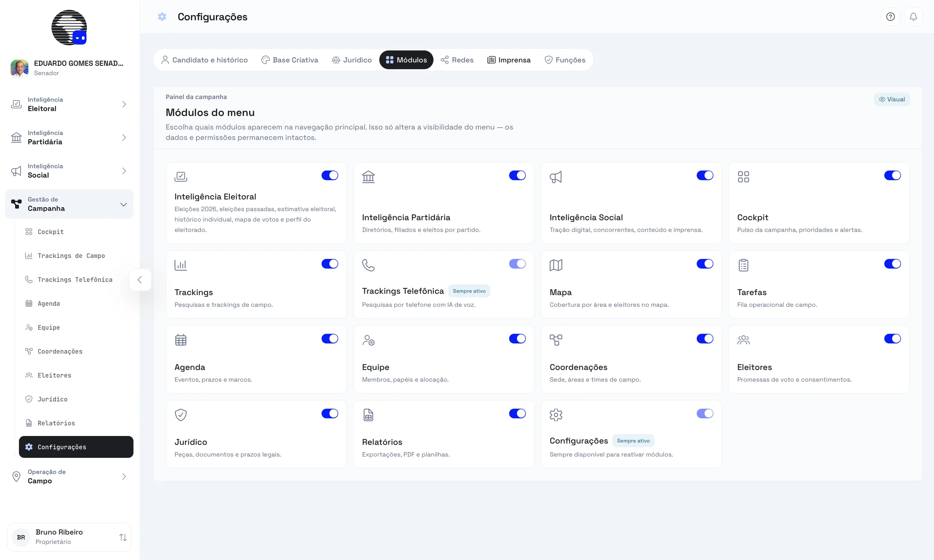Screen dimensions: 934x560
Task: Click the map icon on Mapa card
Action: pos(556,265)
